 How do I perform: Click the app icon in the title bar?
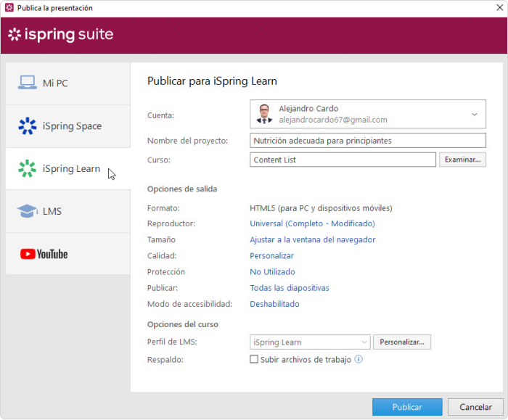pyautogui.click(x=9, y=7)
